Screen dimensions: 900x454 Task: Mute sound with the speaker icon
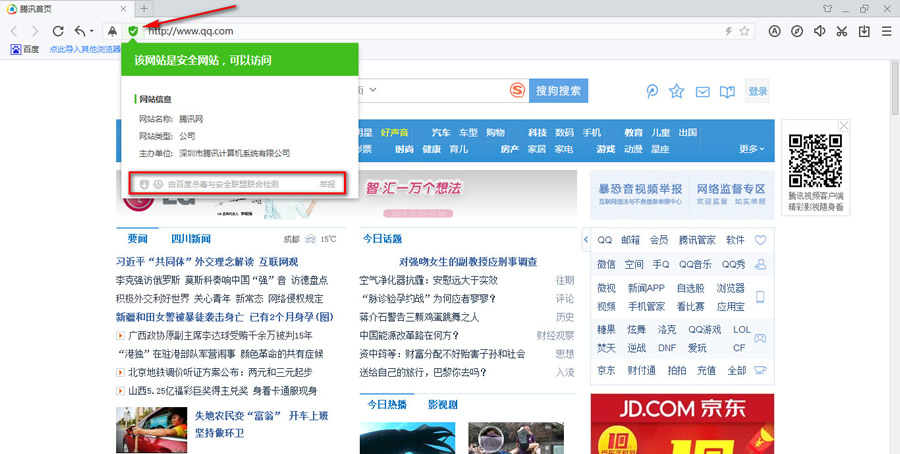click(x=819, y=31)
